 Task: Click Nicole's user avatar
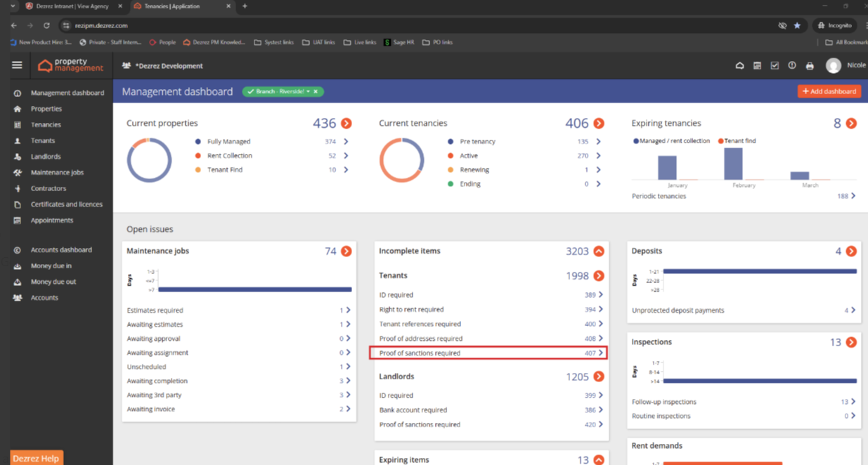(x=834, y=66)
